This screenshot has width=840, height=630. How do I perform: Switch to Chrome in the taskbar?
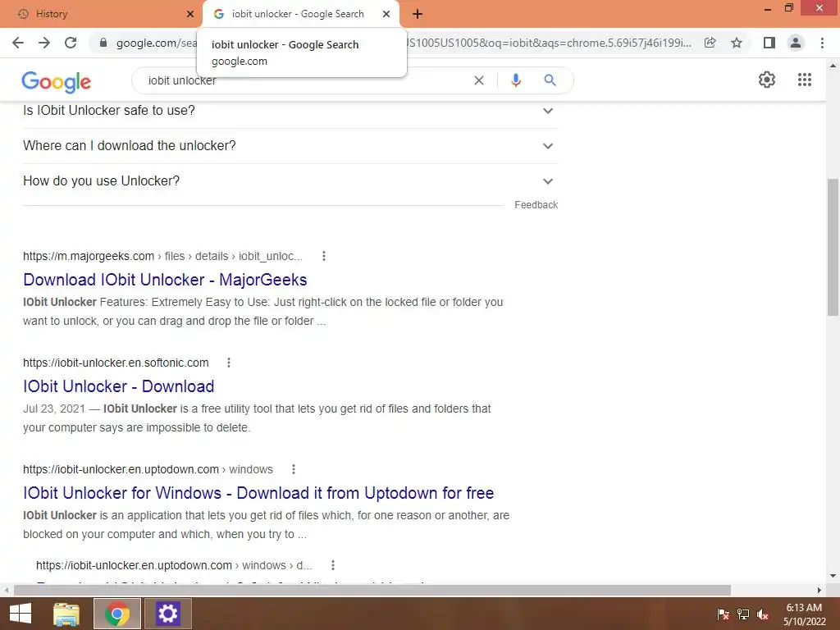pyautogui.click(x=117, y=614)
